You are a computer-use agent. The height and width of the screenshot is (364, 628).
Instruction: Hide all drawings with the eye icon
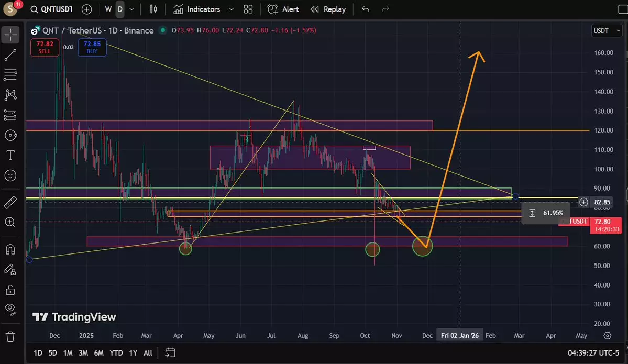(x=10, y=308)
